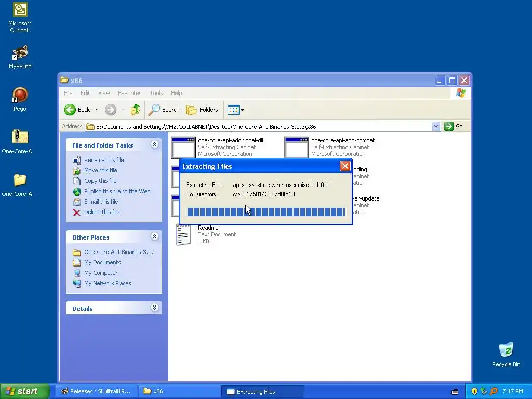Expand the Details panel
Image resolution: width=532 pixels, height=399 pixels.
pos(154,308)
